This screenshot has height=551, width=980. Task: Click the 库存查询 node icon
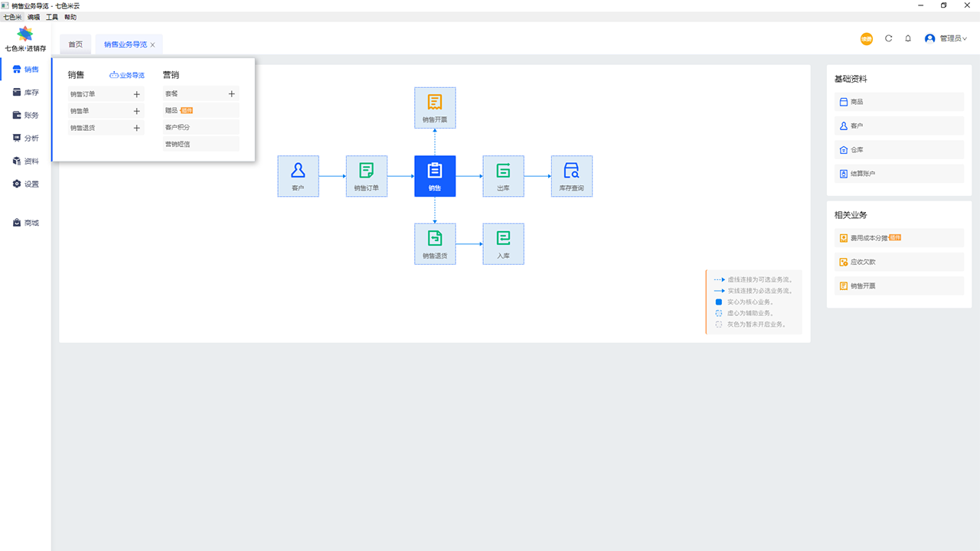pos(571,171)
